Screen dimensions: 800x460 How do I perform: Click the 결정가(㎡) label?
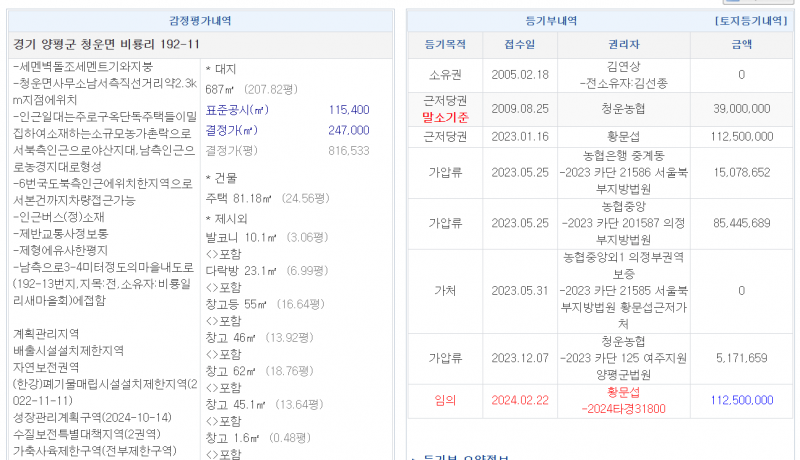tap(232, 130)
